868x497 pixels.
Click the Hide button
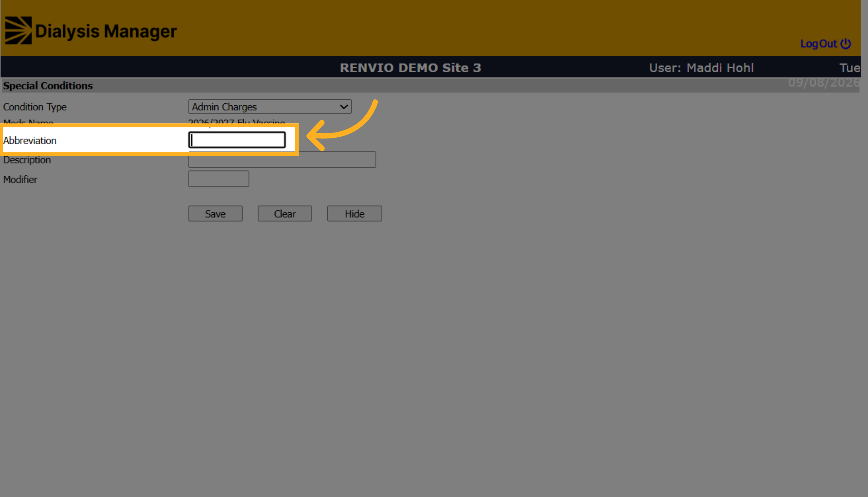[x=354, y=214]
